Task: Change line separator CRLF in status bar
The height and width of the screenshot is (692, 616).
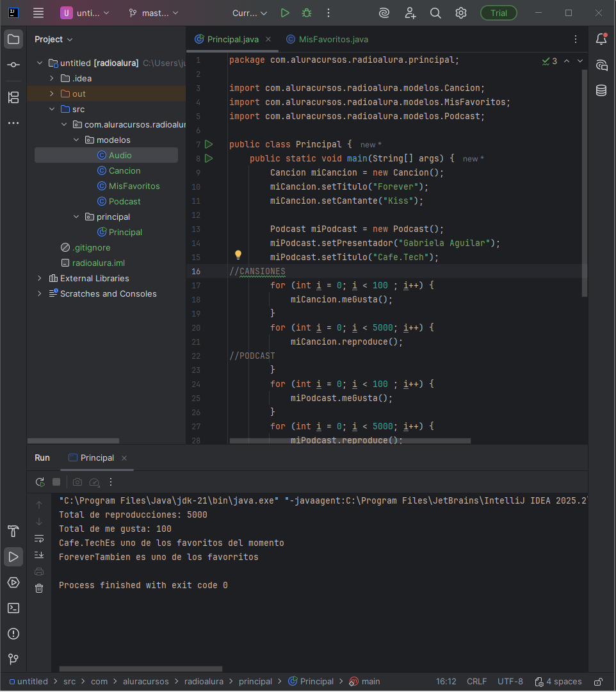Action: [x=476, y=681]
